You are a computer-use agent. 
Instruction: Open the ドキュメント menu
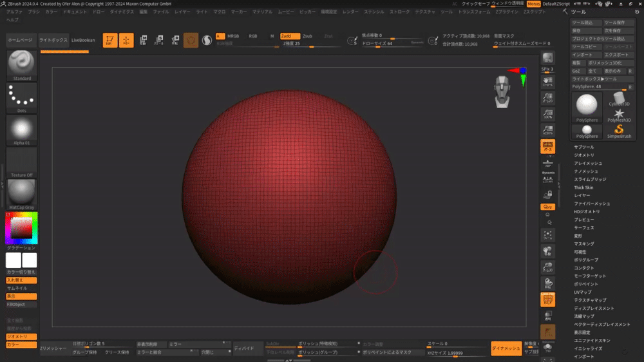pyautogui.click(x=75, y=12)
